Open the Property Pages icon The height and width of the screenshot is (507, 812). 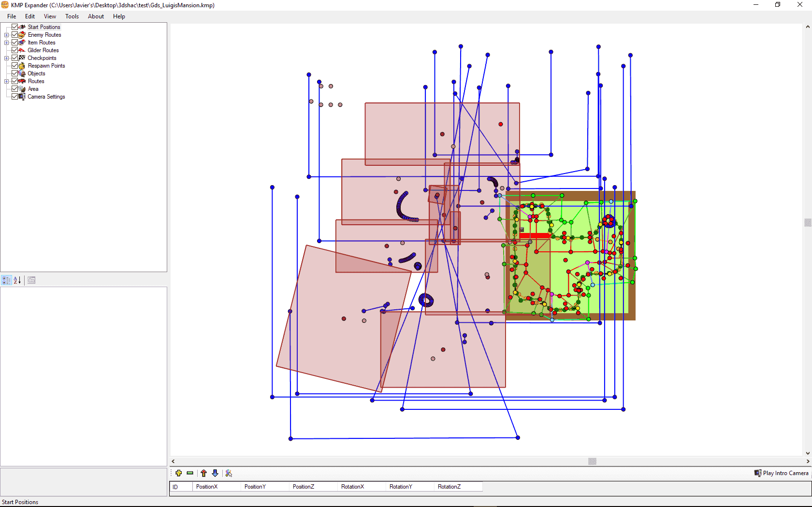(31, 280)
